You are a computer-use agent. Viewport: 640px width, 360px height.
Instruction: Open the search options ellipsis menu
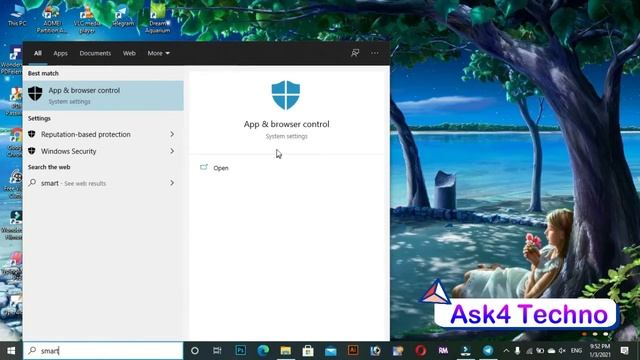(x=375, y=53)
